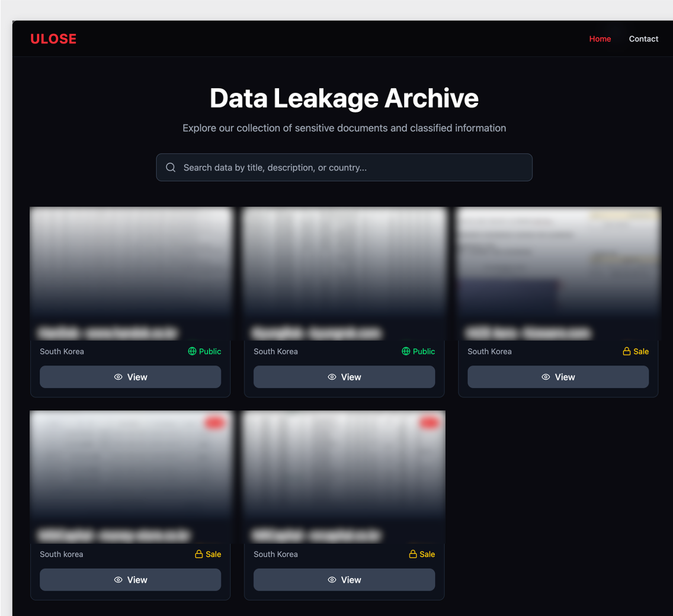Click View on the top-left Public card

tap(130, 377)
